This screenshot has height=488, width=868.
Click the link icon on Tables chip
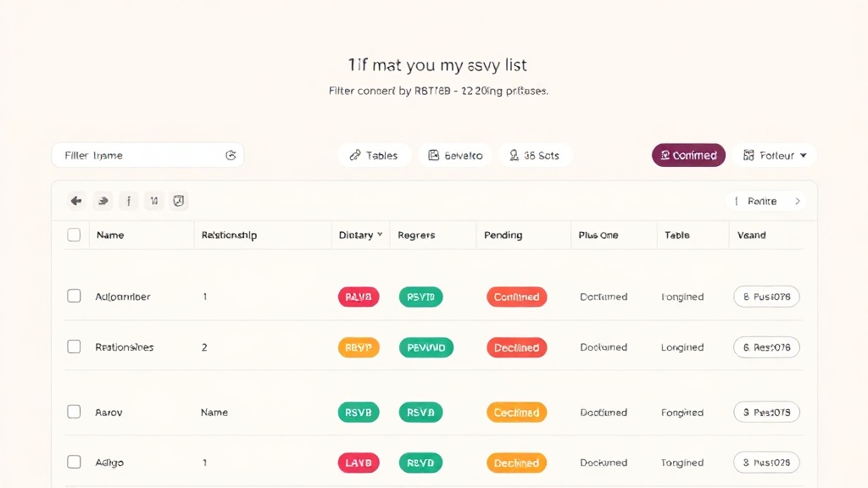(355, 156)
